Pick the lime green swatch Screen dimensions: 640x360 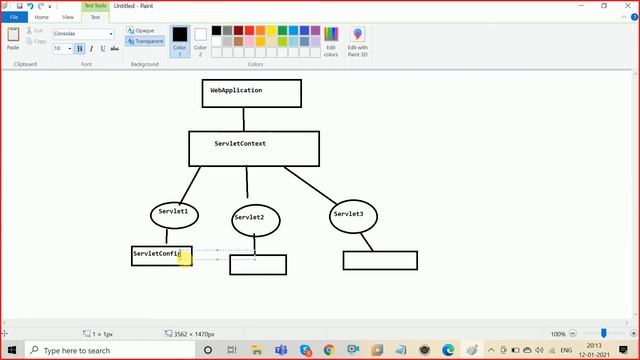[x=282, y=41]
